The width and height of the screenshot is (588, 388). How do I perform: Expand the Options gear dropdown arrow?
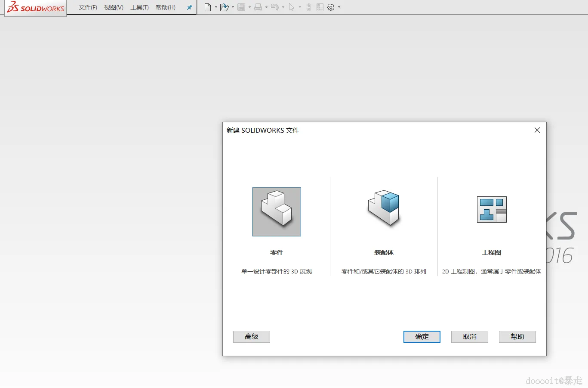tap(339, 7)
